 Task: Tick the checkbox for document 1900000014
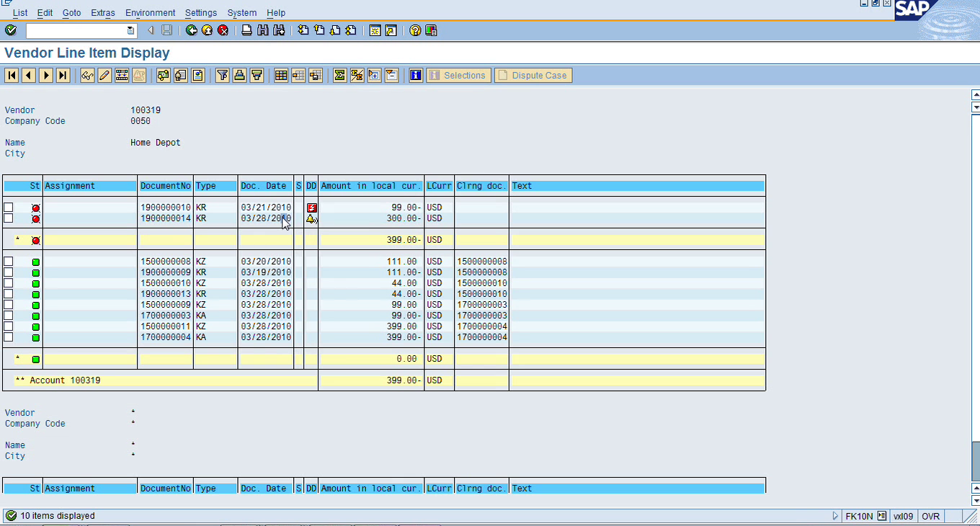tap(9, 218)
